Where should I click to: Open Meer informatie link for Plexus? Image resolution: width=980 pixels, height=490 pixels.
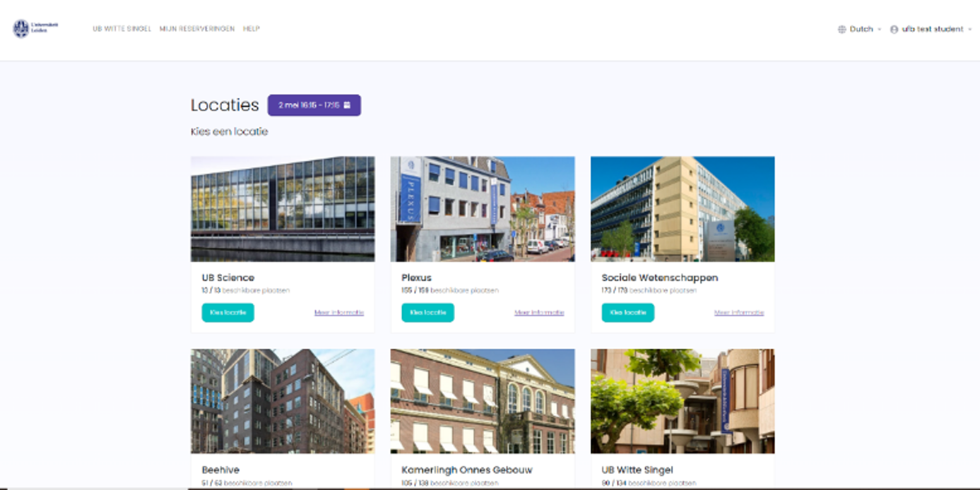click(x=539, y=313)
